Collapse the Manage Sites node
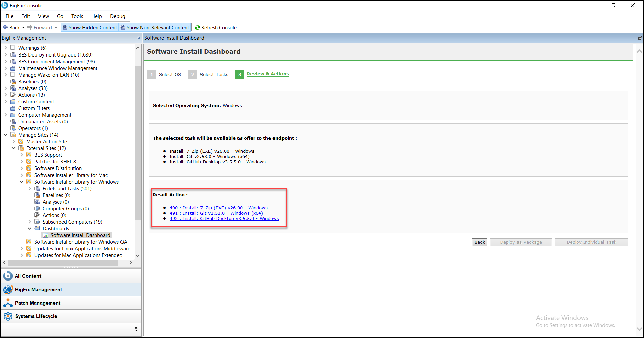Screen dimensions: 644x338 tap(6, 135)
